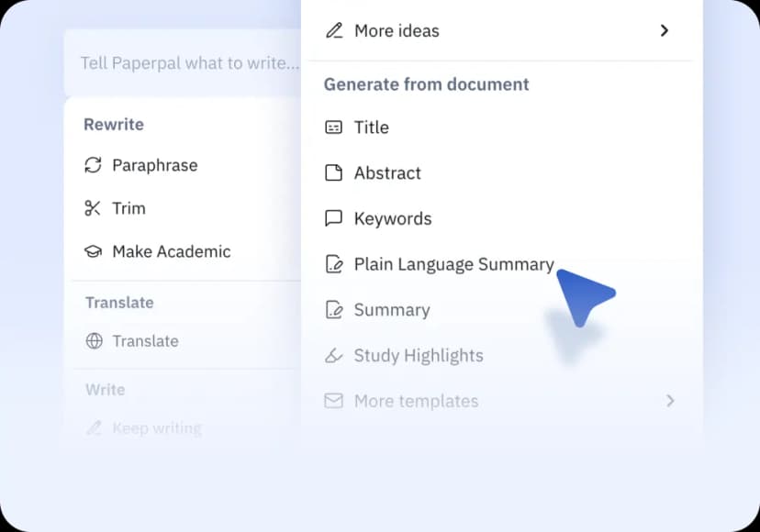This screenshot has width=760, height=532.
Task: Click the pencil icon beside More ideas
Action: (x=334, y=30)
